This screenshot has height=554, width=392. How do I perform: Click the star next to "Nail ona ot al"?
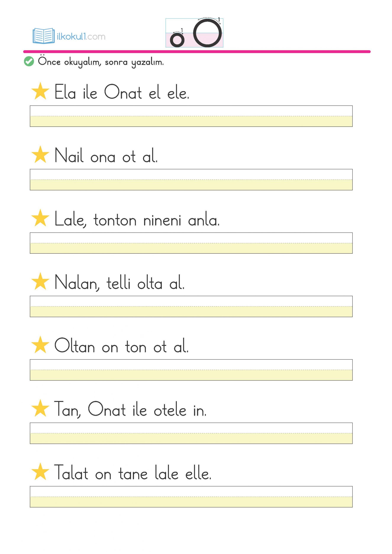pos(40,155)
